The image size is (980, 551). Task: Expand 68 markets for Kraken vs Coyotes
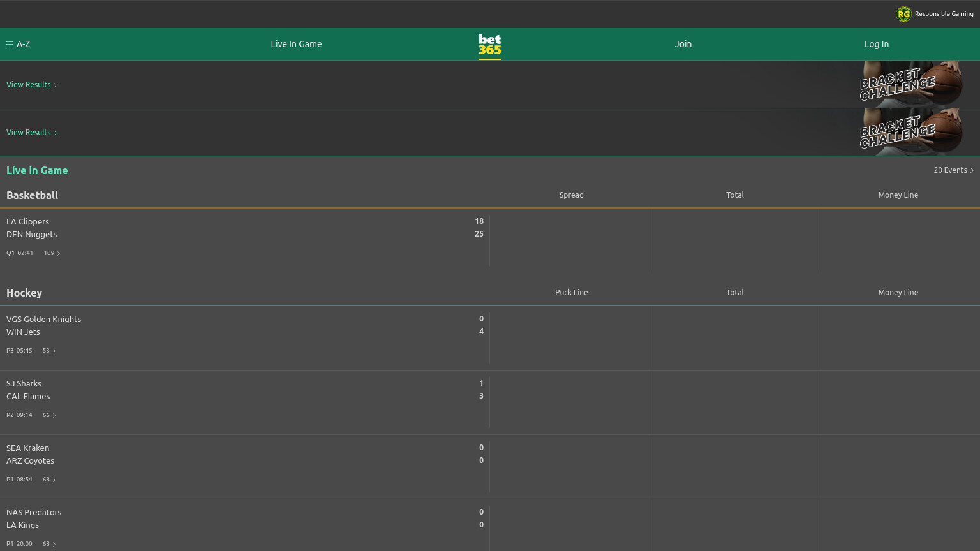click(x=49, y=480)
